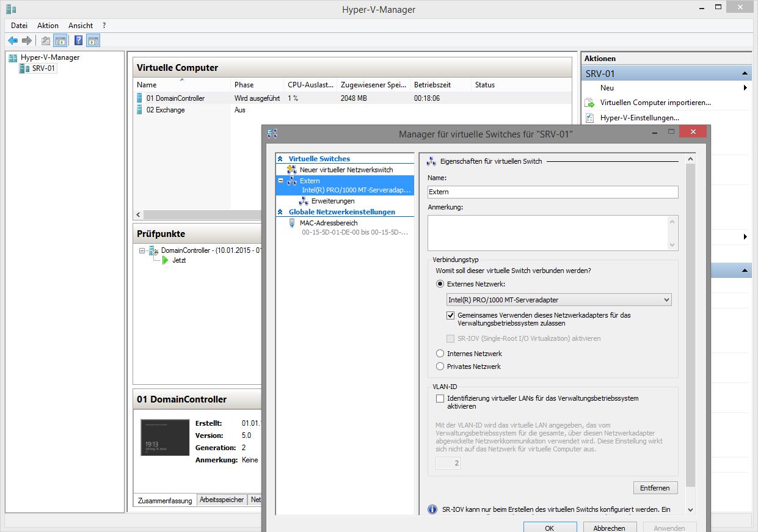The height and width of the screenshot is (532, 758).
Task: Click the blue Back arrow in toolbar
Action: click(13, 41)
